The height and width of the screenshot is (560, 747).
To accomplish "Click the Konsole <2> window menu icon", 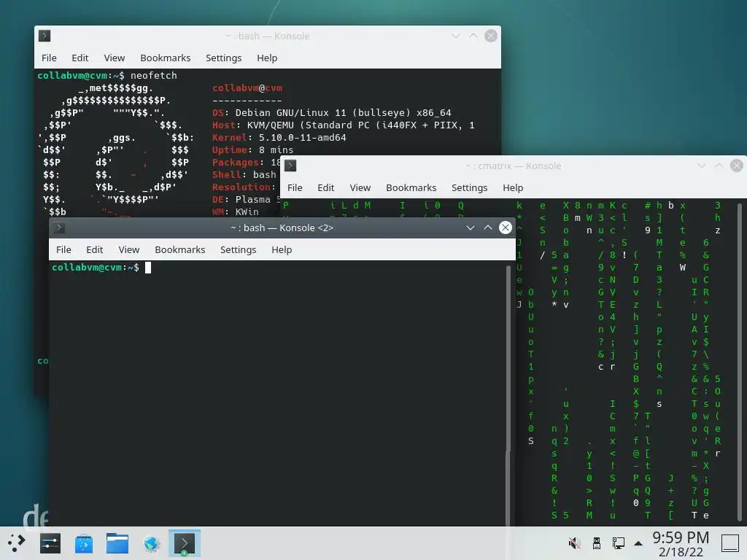I will 59,227.
